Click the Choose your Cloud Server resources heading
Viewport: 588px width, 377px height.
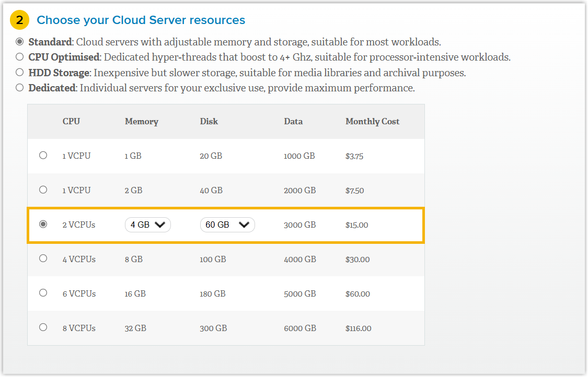(x=141, y=20)
